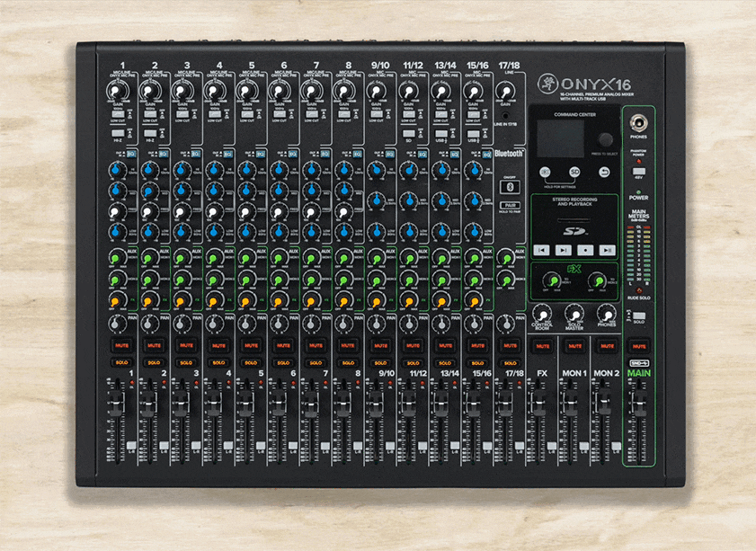Click the LOW EQ knob on channel 2

pyautogui.click(x=149, y=233)
